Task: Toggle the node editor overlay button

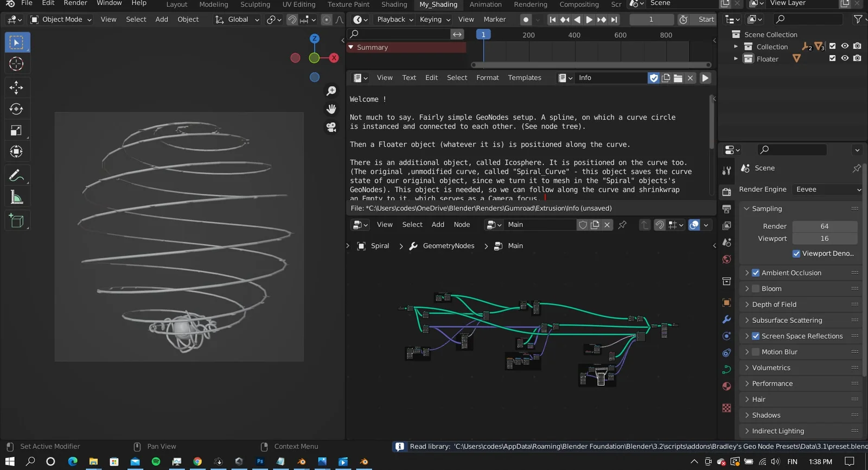Action: tap(694, 225)
